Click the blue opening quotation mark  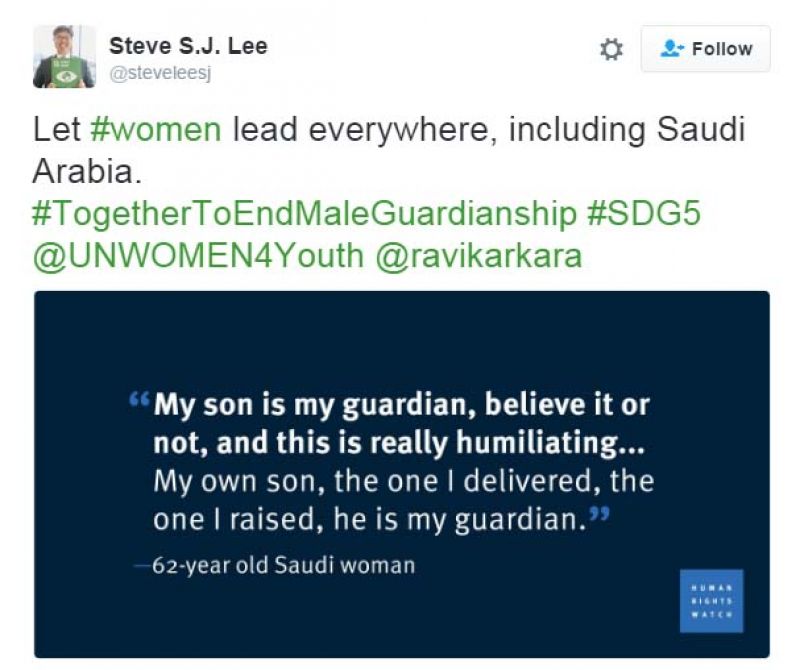(138, 398)
